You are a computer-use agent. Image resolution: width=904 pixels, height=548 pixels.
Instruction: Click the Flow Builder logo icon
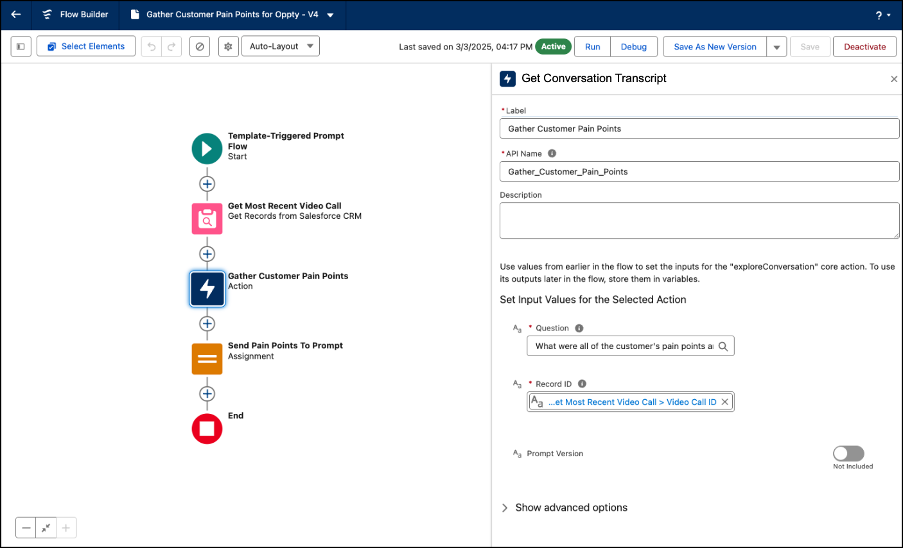pyautogui.click(x=47, y=14)
